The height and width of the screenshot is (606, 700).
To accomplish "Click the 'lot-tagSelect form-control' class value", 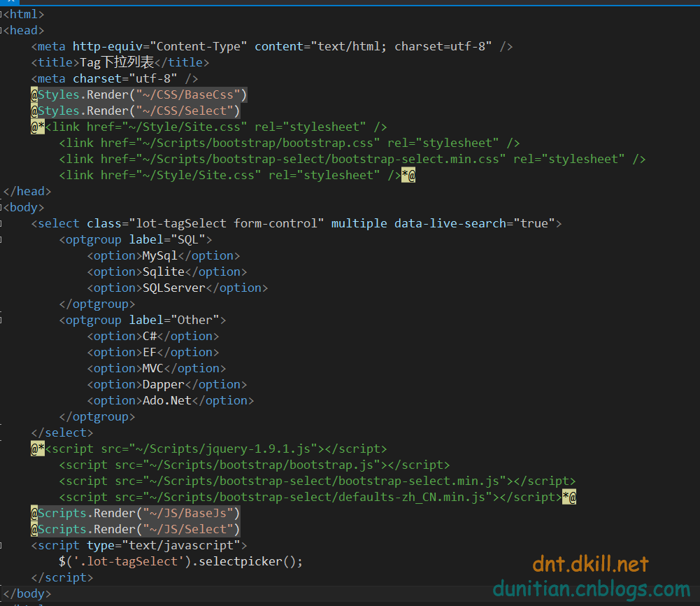I will point(227,223).
